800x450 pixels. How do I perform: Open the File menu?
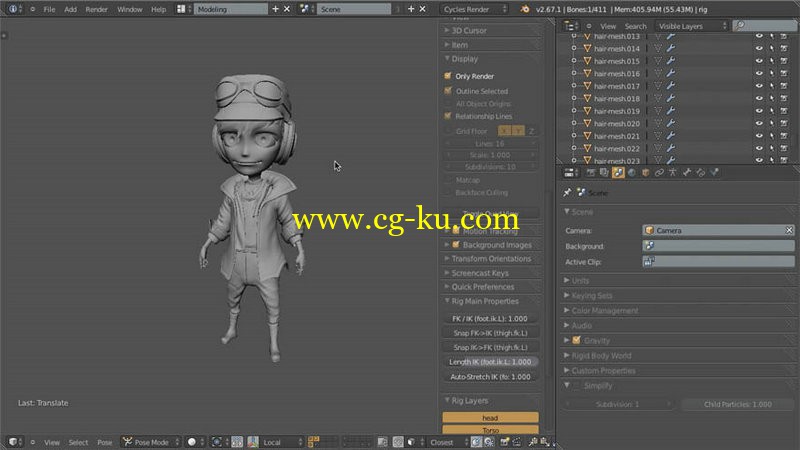(49, 9)
